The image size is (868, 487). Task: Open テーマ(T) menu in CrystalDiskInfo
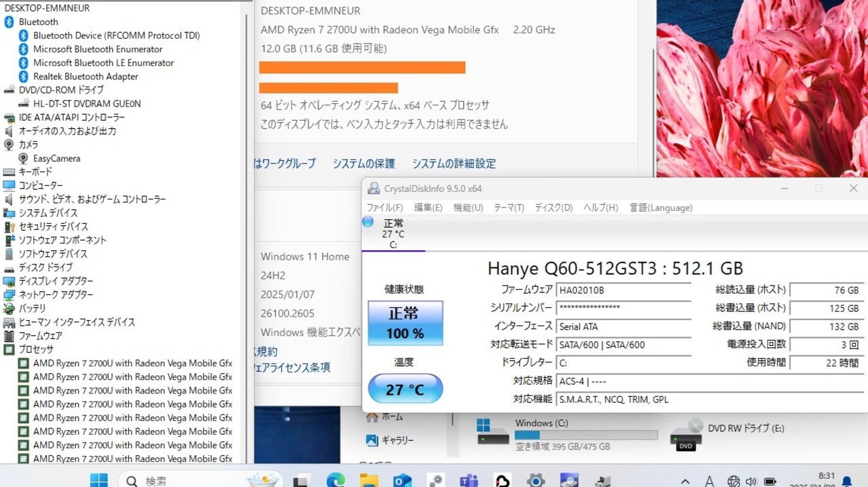(509, 208)
